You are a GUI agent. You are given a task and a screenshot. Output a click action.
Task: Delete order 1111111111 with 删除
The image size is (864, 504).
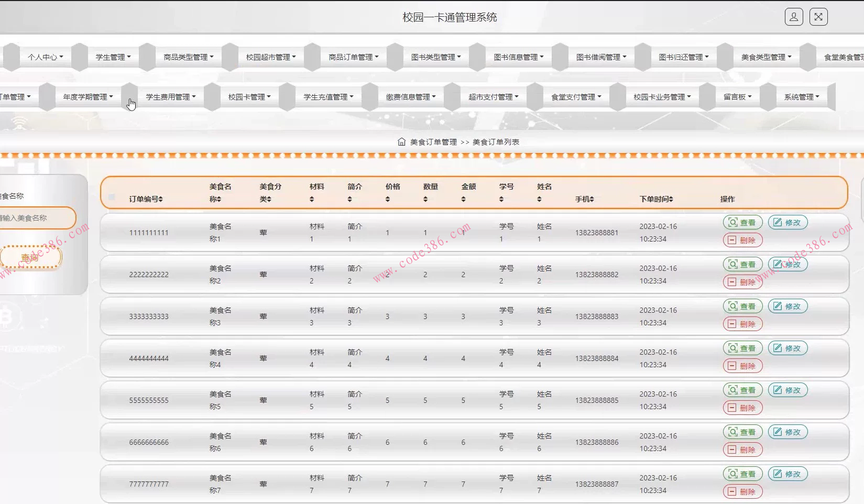coord(742,240)
